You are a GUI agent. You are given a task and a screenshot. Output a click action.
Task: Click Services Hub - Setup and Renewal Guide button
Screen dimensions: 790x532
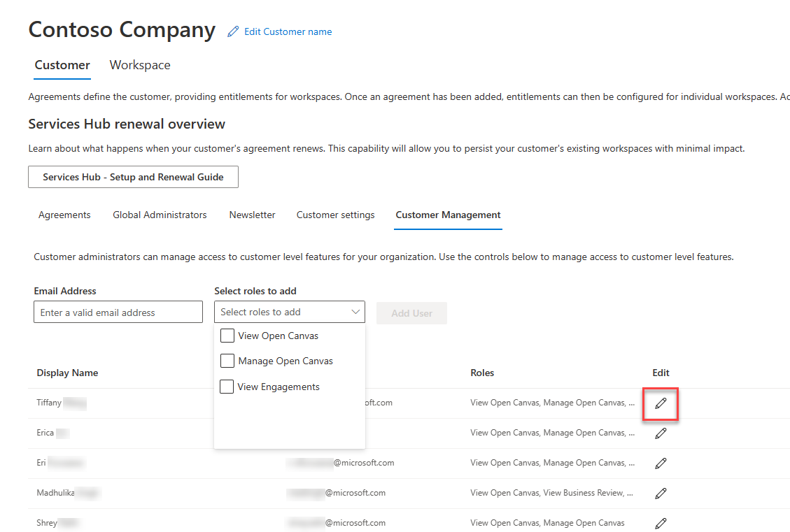point(133,178)
